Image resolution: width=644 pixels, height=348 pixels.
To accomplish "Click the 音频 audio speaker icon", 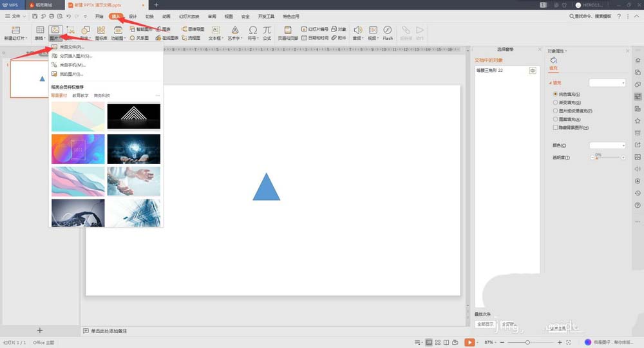I will pyautogui.click(x=357, y=30).
